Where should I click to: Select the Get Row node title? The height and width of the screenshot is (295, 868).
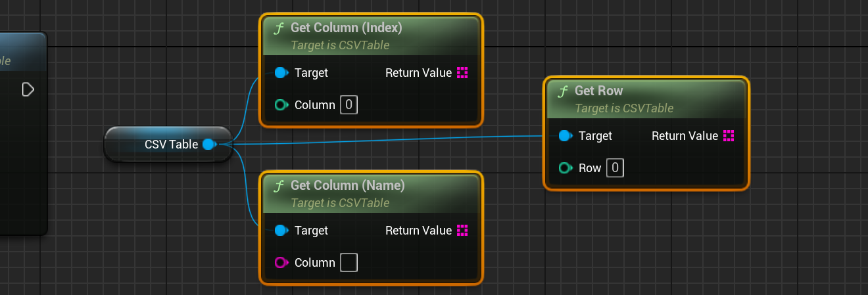point(598,91)
